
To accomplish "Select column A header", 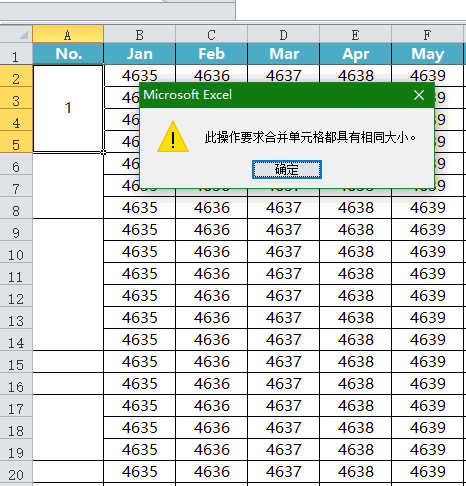I will tap(68, 34).
